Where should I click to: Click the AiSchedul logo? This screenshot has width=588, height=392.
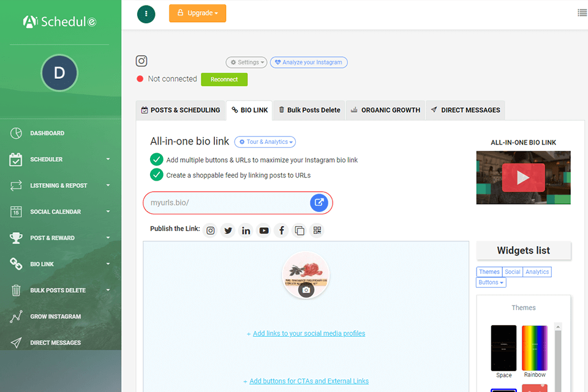(x=59, y=22)
